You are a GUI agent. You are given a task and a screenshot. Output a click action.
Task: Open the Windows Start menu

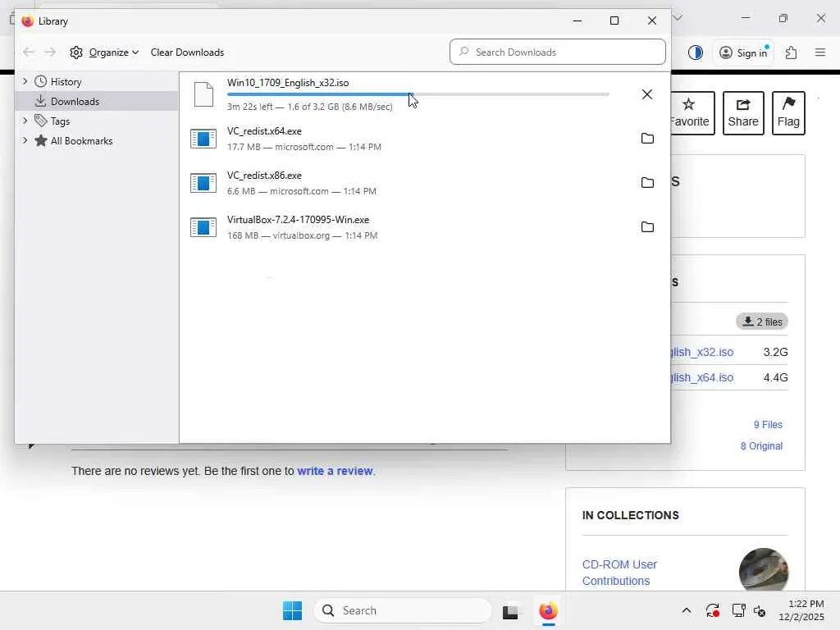[293, 610]
